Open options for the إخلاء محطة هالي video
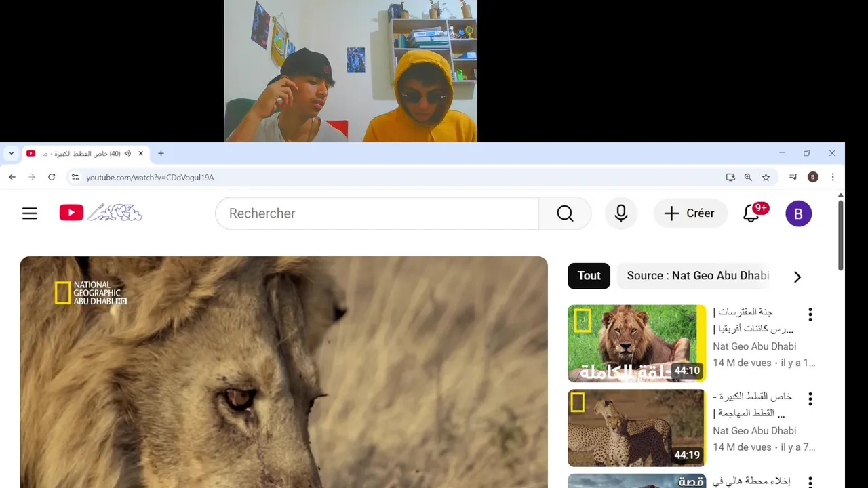The image size is (868, 488). (x=810, y=482)
